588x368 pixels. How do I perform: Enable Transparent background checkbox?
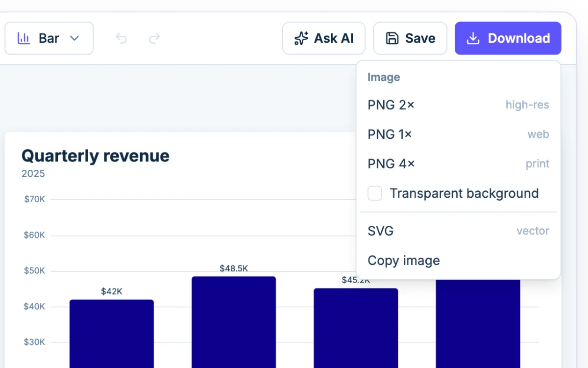click(375, 193)
